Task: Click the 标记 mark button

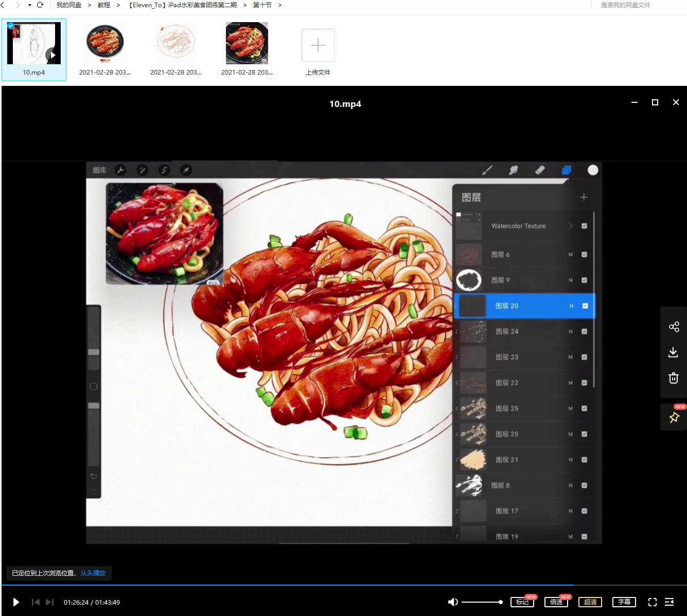Action: point(522,602)
